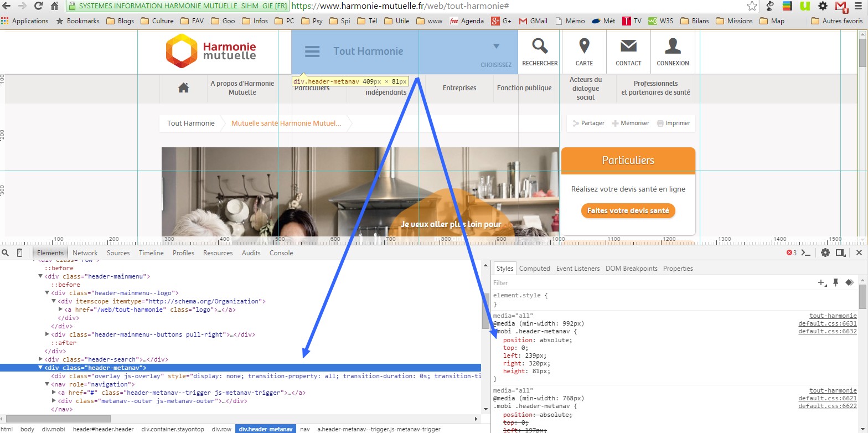Image resolution: width=868 pixels, height=433 pixels.
Task: Click the DevTools dock side icon
Action: (x=840, y=253)
